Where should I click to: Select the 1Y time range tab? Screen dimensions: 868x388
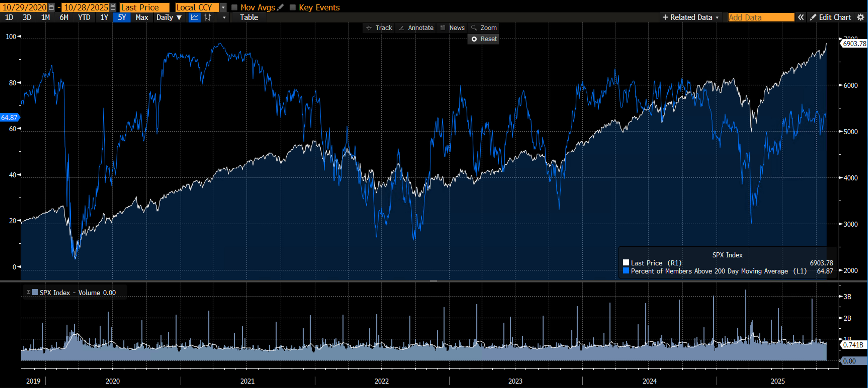(x=104, y=18)
